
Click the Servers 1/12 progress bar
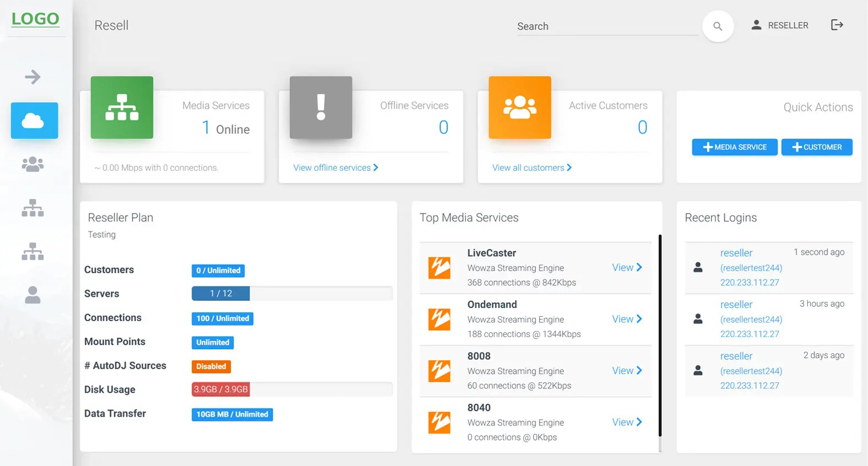point(292,294)
